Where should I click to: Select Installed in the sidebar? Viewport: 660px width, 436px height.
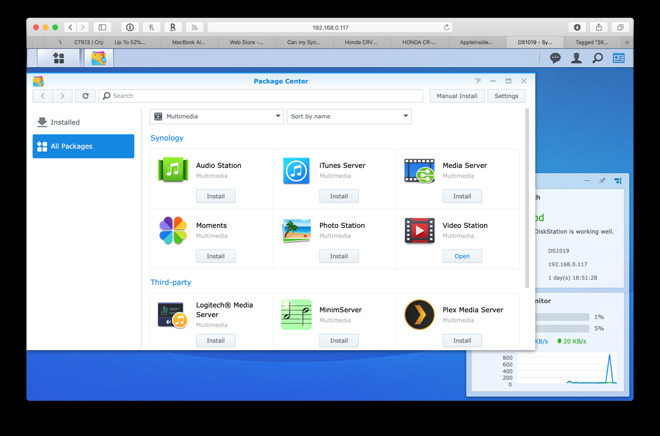[83, 122]
